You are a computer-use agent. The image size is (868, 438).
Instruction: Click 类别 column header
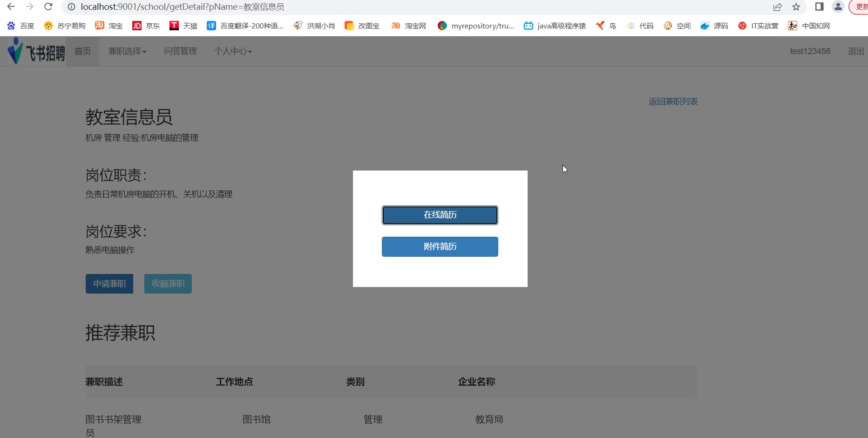click(356, 382)
